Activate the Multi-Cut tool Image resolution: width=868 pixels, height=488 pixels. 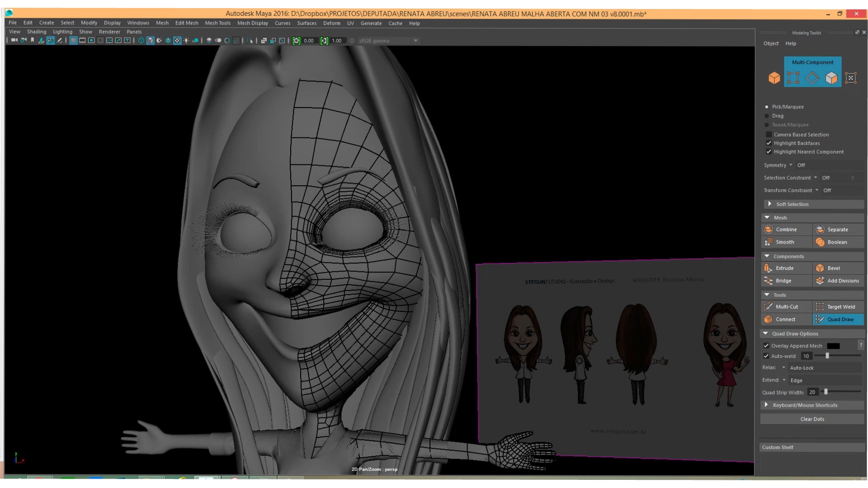tap(787, 307)
